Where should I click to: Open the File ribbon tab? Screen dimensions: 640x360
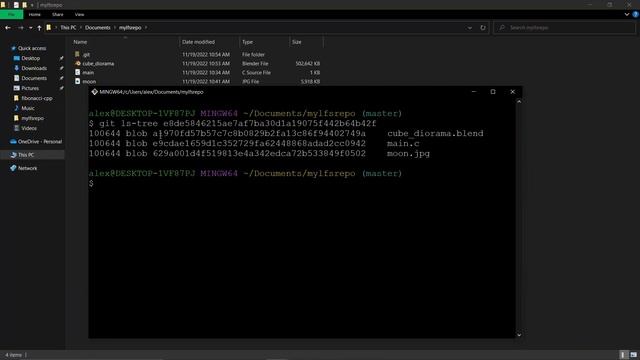coord(11,14)
